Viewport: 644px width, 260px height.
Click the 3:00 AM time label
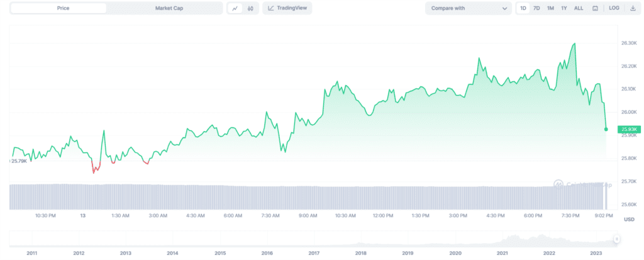pos(158,215)
